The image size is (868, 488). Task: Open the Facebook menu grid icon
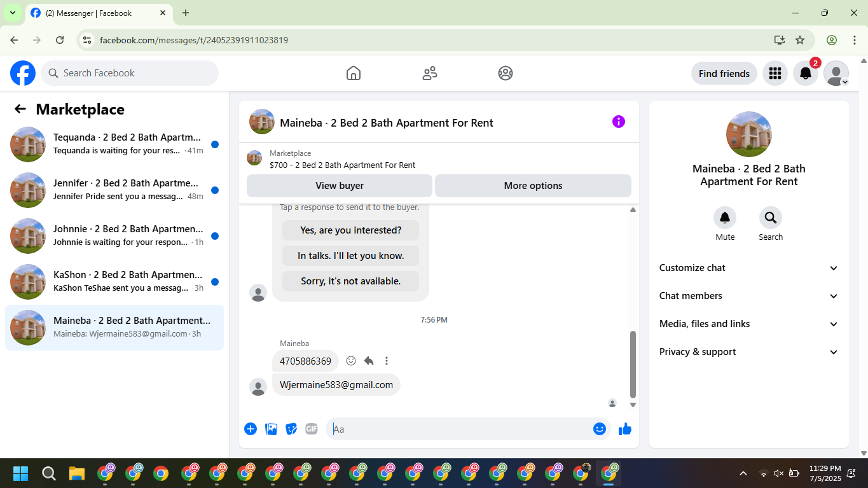click(x=775, y=73)
